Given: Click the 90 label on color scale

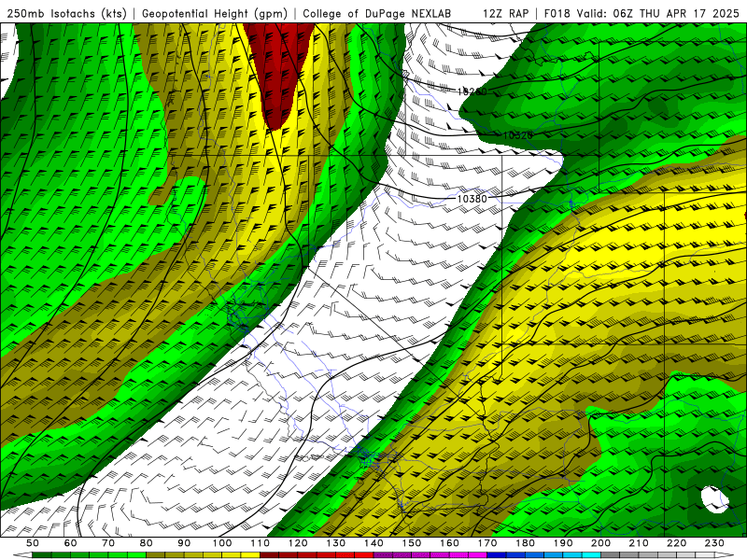Looking at the screenshot, I should (x=184, y=543).
